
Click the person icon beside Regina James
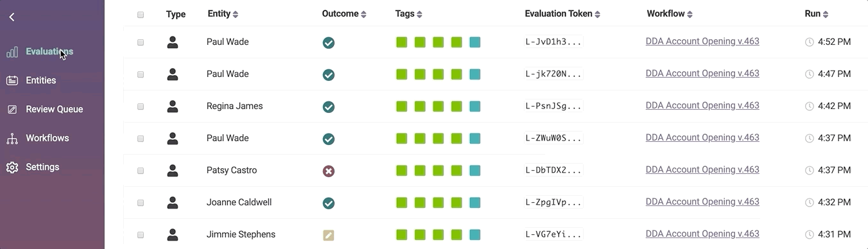point(172,107)
